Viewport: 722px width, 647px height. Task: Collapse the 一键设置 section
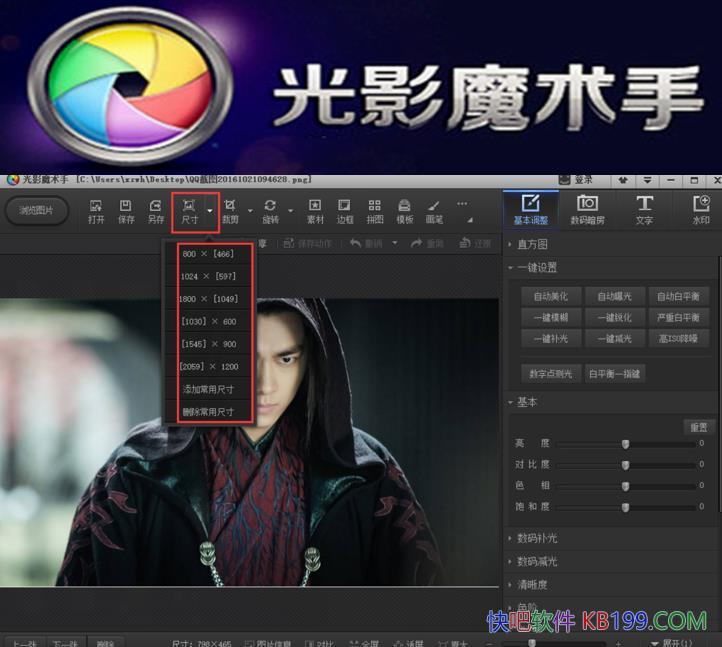point(538,268)
